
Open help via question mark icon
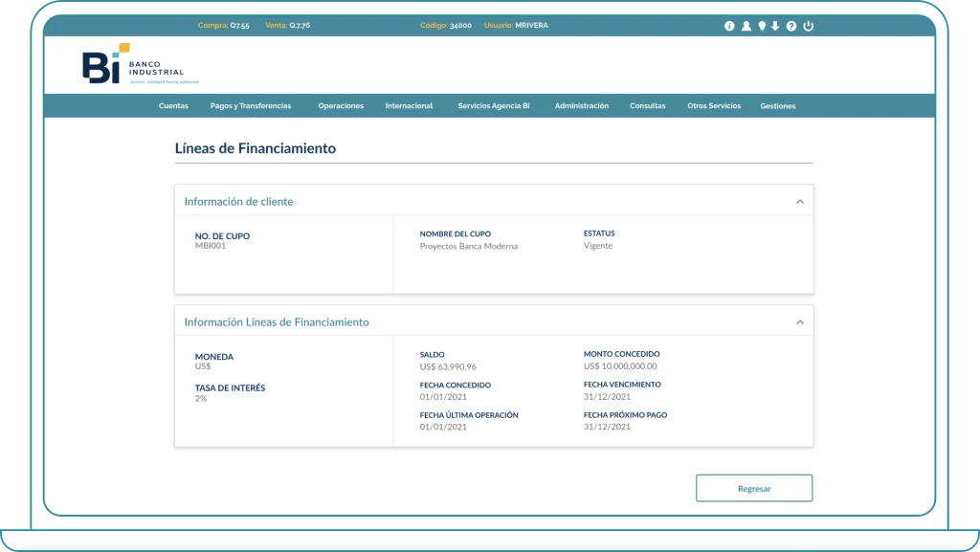click(x=791, y=26)
